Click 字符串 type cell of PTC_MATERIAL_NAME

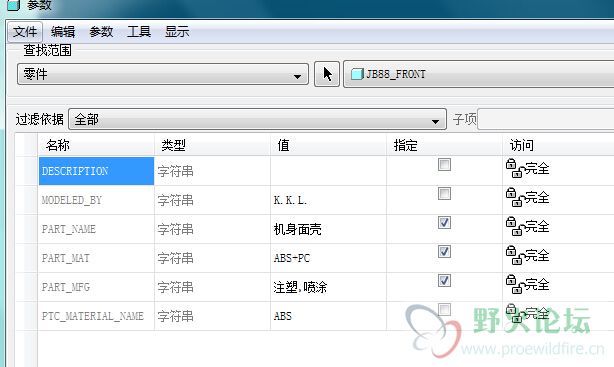coord(212,316)
